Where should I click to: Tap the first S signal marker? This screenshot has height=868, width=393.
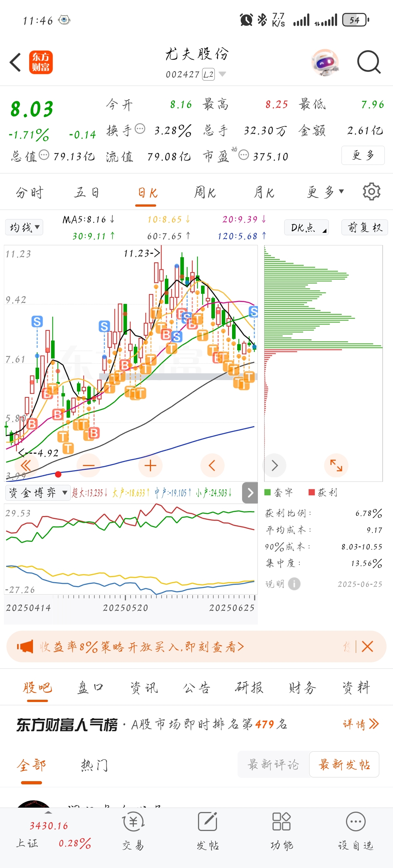click(37, 321)
